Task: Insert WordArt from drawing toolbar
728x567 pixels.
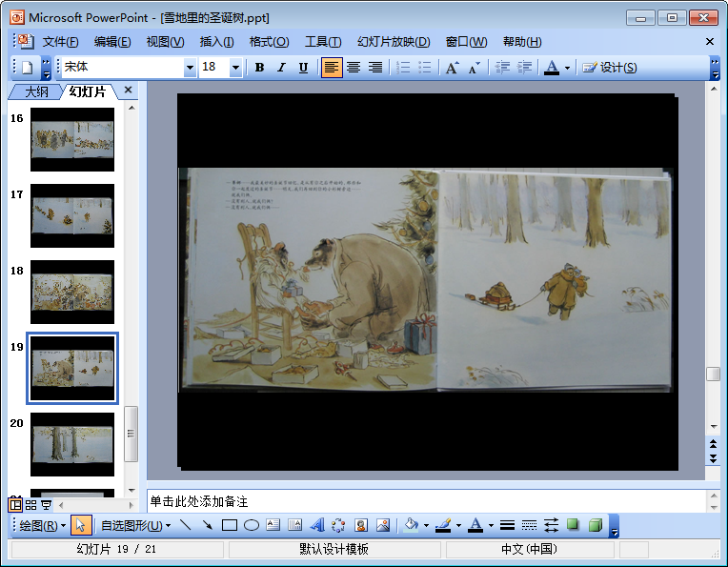Action: pos(316,525)
